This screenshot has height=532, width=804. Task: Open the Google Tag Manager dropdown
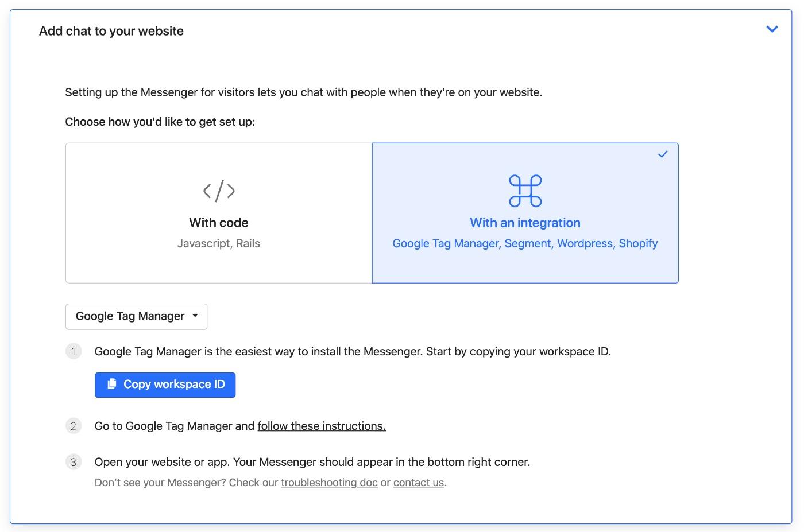pyautogui.click(x=136, y=317)
